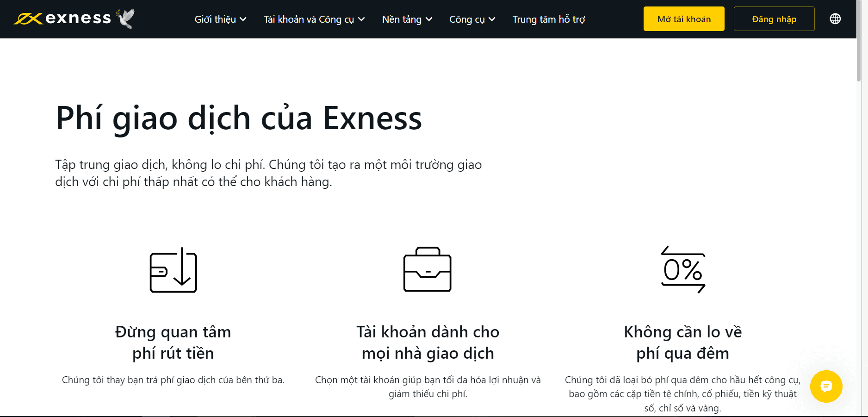Click the briefcase account icon

[427, 270]
